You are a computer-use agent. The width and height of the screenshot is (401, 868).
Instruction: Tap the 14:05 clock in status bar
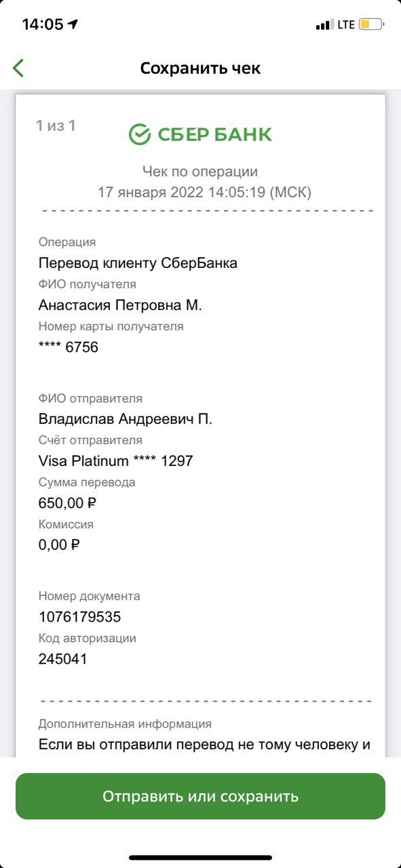tap(42, 24)
